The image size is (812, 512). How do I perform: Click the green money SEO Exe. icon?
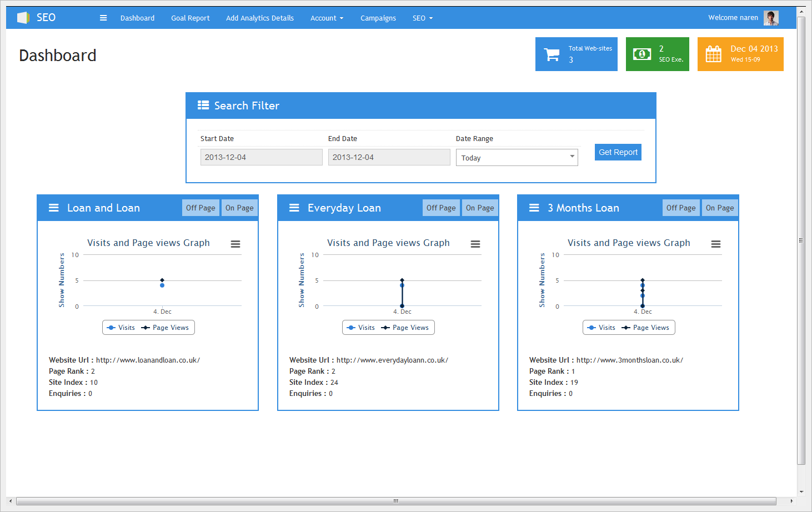pos(642,54)
